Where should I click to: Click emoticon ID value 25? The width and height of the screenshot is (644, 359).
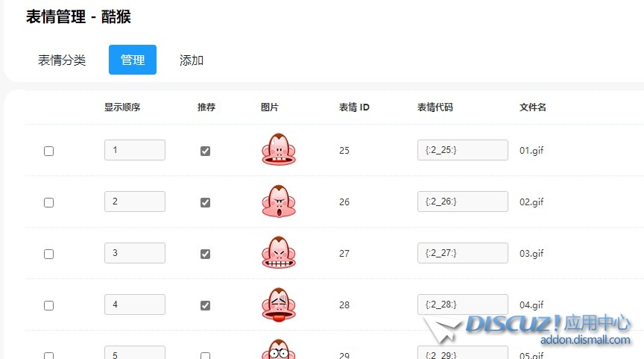click(x=344, y=151)
